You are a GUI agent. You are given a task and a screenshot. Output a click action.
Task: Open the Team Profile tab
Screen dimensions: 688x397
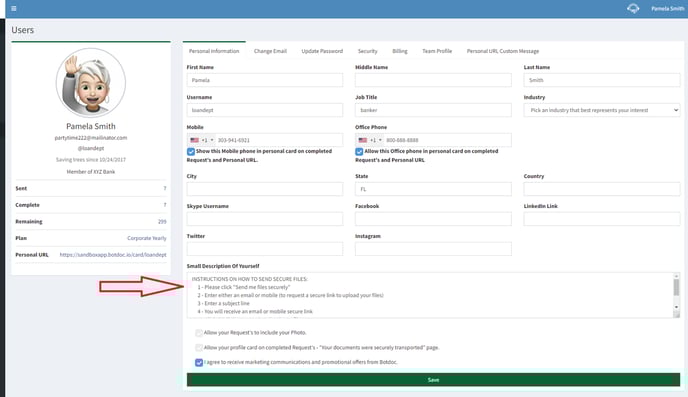point(437,51)
